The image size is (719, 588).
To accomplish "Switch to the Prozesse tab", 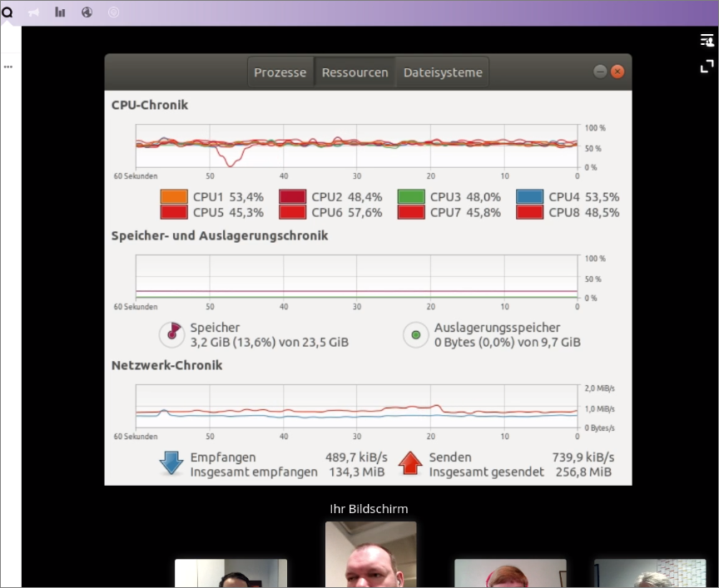I will point(280,72).
